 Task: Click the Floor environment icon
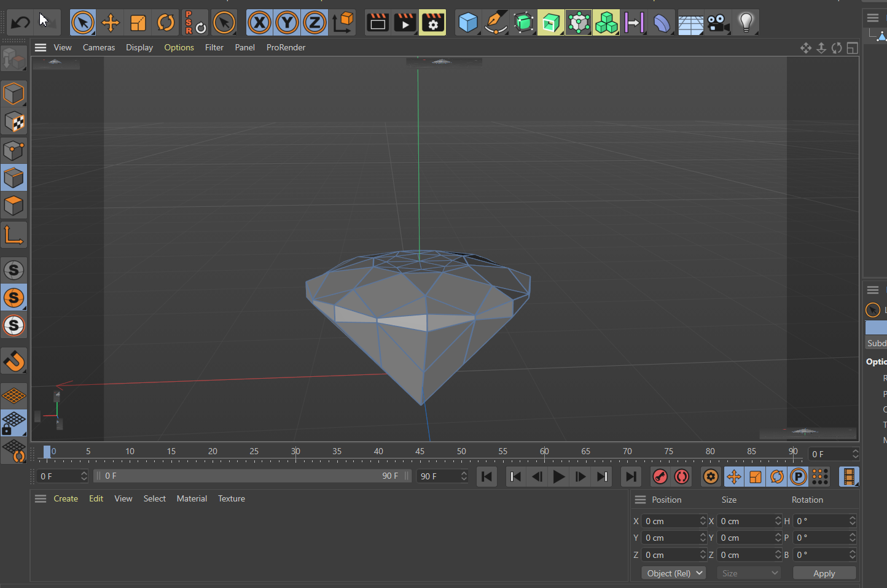point(690,23)
